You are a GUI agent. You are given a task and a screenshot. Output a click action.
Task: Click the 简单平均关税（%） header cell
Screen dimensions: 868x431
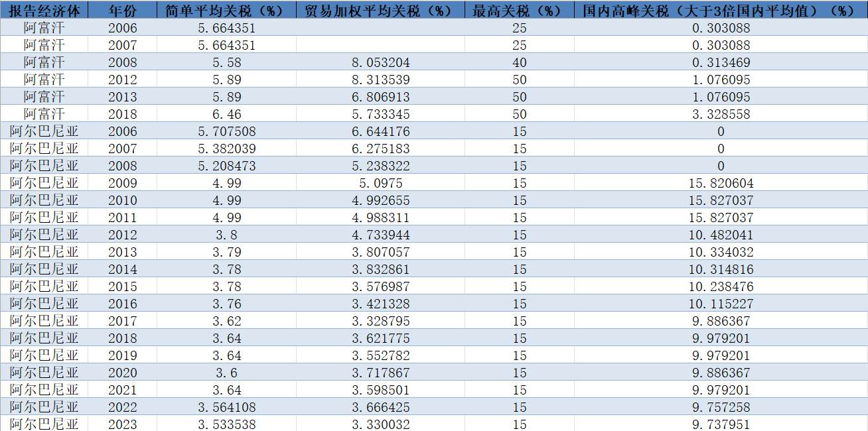[x=226, y=11]
